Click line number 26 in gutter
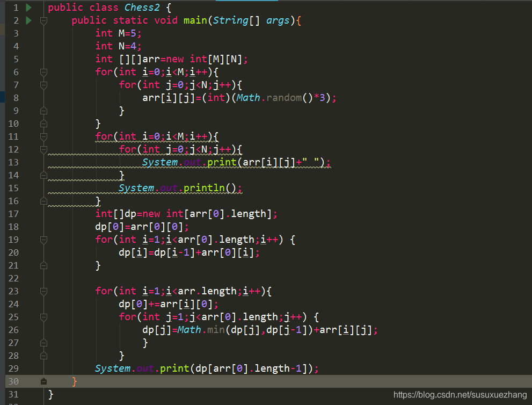This screenshot has height=405, width=532. coord(13,330)
